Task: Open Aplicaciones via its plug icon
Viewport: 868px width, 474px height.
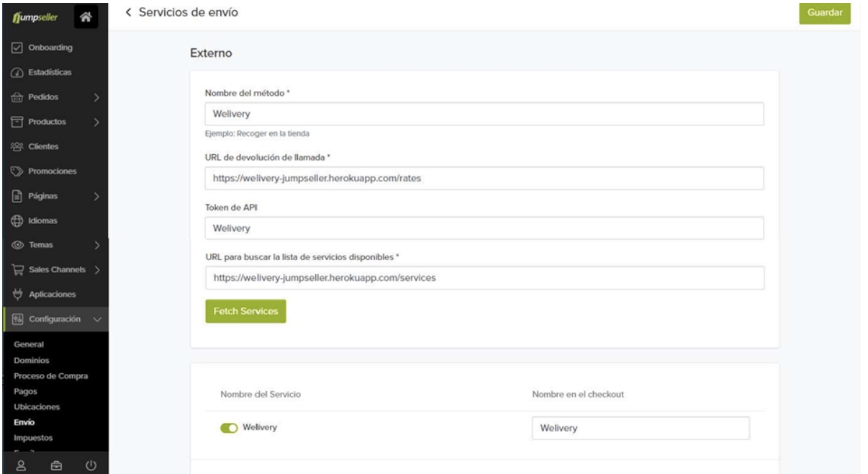Action: coord(18,294)
